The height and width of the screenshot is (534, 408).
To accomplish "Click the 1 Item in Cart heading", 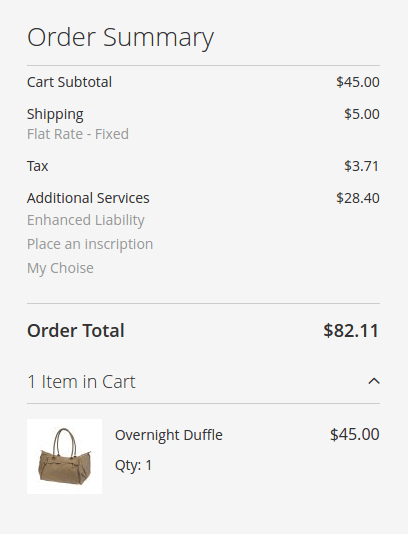I will pyautogui.click(x=81, y=381).
